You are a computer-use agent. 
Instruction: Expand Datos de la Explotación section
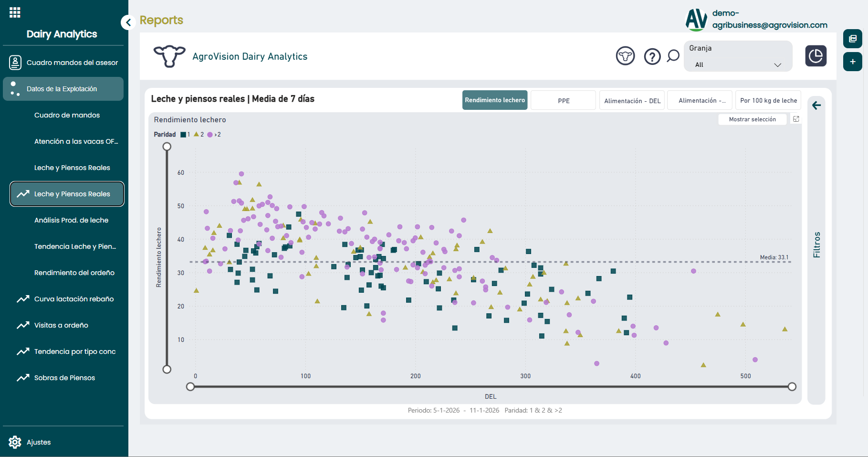click(x=63, y=89)
